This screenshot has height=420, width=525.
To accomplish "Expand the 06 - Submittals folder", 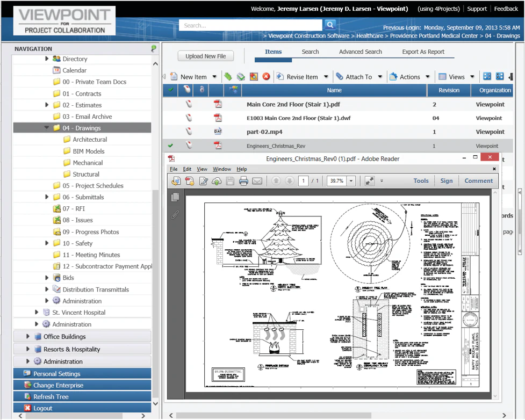I will click(x=48, y=197).
